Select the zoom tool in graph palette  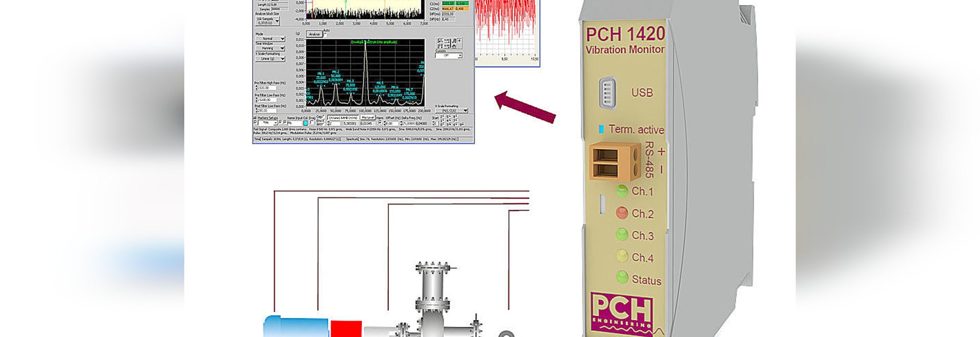(x=454, y=41)
